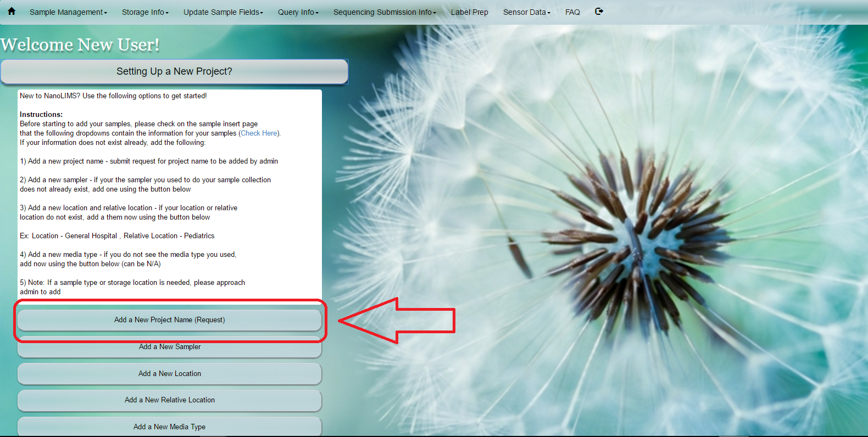This screenshot has width=868, height=437.
Task: Expand the Query Info menu
Action: [298, 12]
